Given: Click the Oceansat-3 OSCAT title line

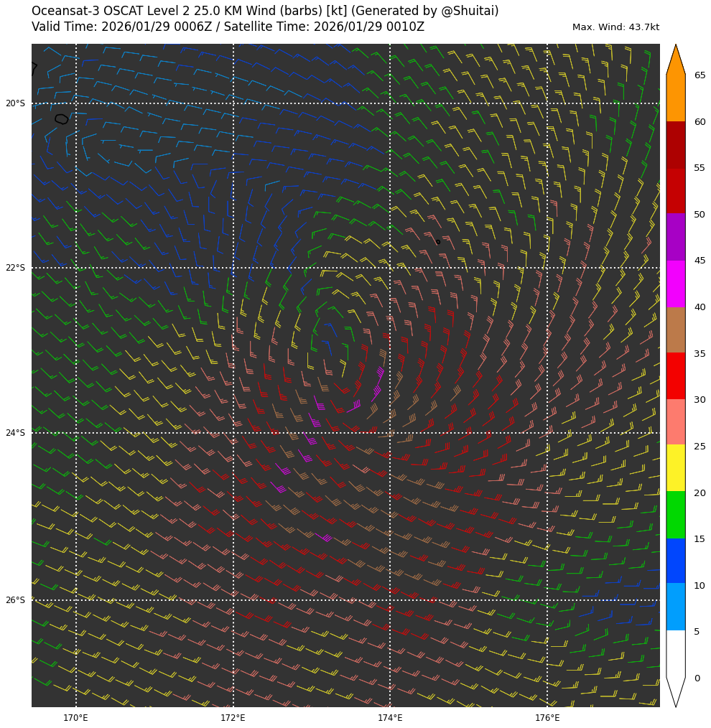Looking at the screenshot, I should point(265,11).
